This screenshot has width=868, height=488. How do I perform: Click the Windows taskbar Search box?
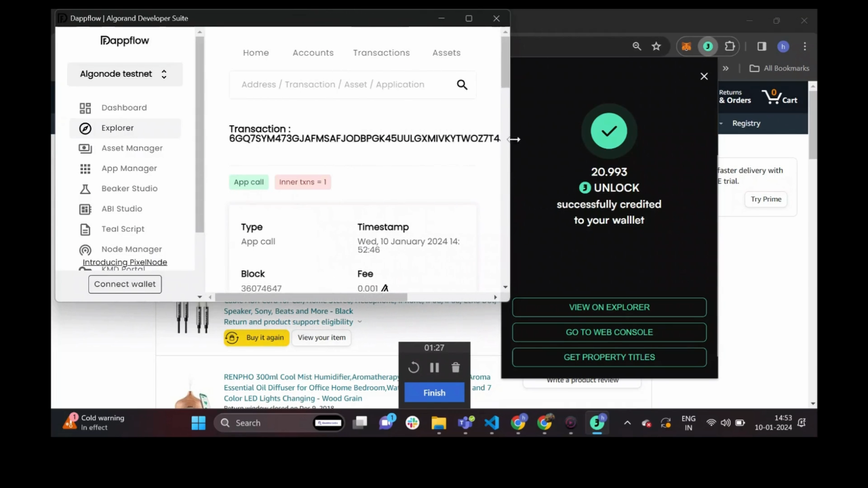pyautogui.click(x=279, y=423)
